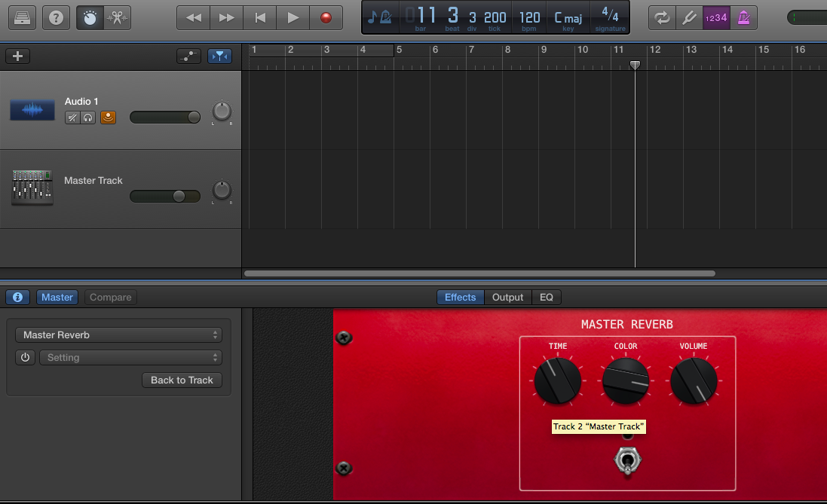The height and width of the screenshot is (504, 827).
Task: Toggle the 1234 count-in icon
Action: tap(715, 17)
